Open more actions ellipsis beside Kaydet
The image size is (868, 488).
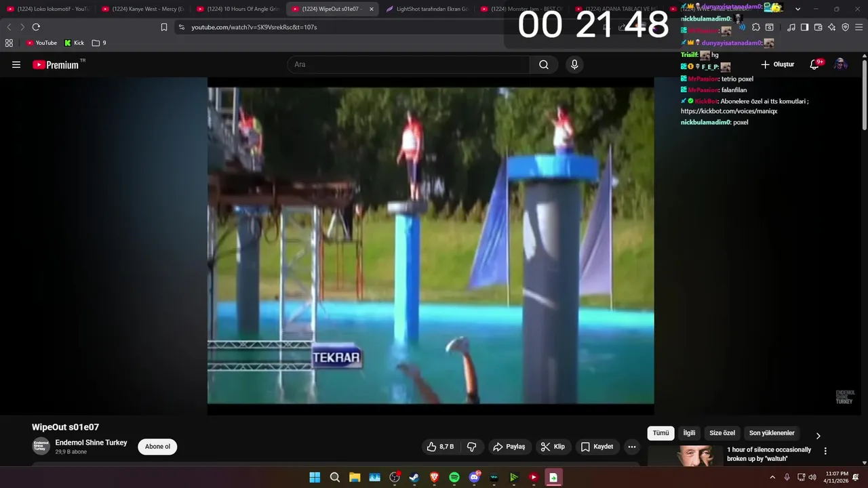click(x=632, y=447)
